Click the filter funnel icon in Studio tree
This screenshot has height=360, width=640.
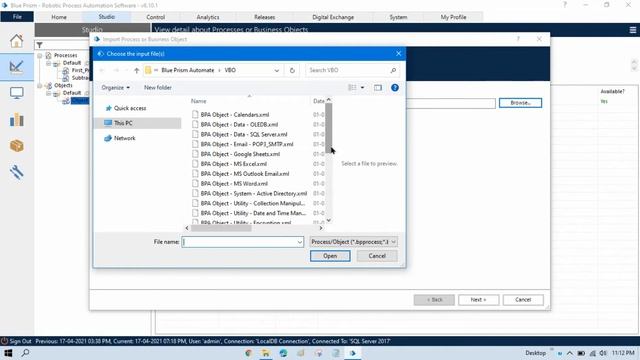40,45
